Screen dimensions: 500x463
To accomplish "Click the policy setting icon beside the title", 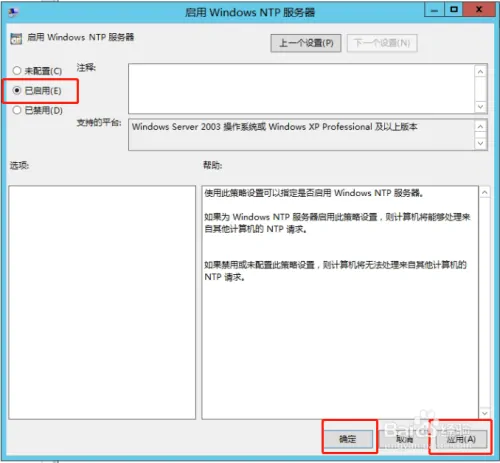I will (16, 38).
